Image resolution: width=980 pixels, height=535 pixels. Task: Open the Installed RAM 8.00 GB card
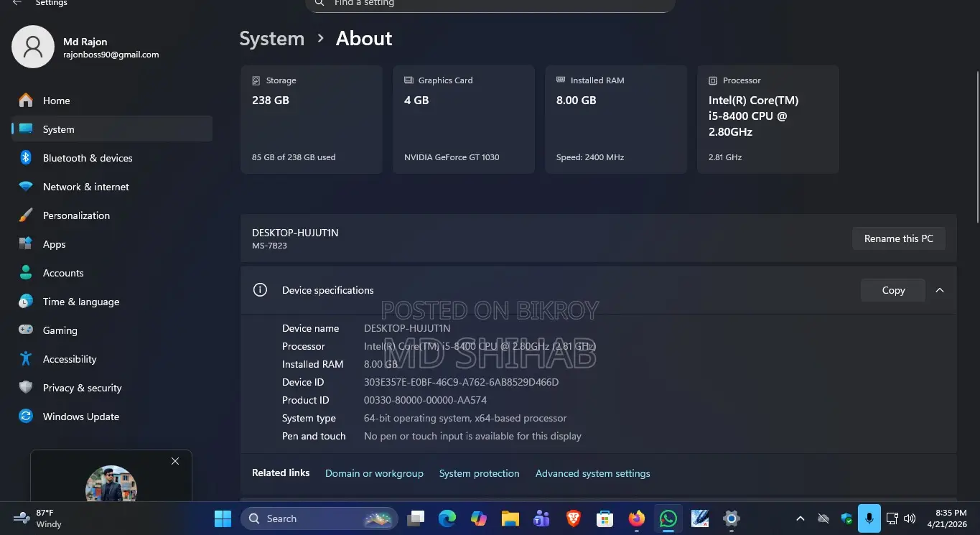[x=616, y=119]
